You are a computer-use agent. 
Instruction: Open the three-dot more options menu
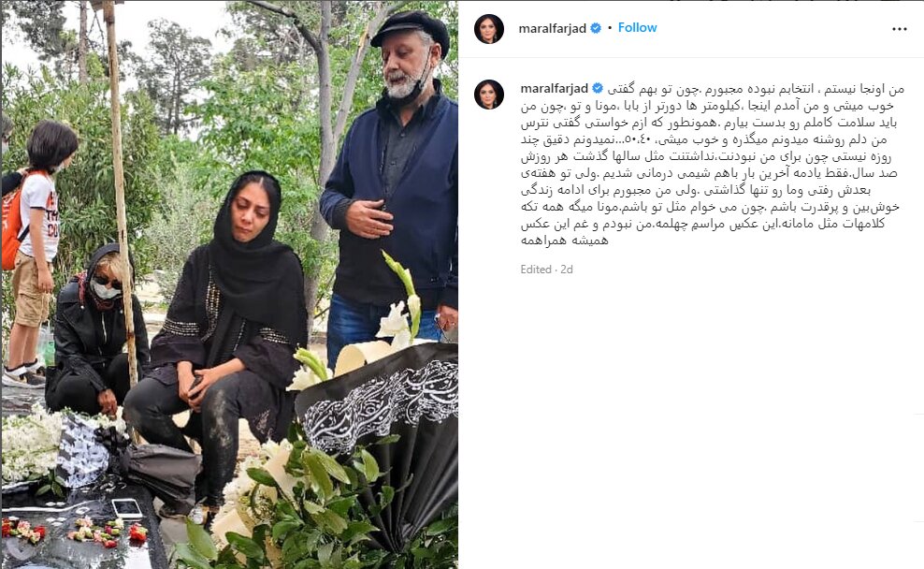click(900, 29)
